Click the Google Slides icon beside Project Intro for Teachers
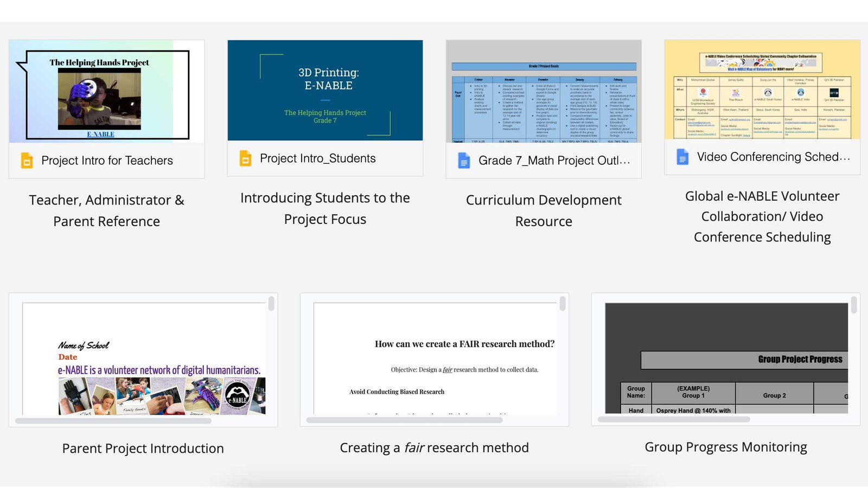868x488 pixels. 27,160
